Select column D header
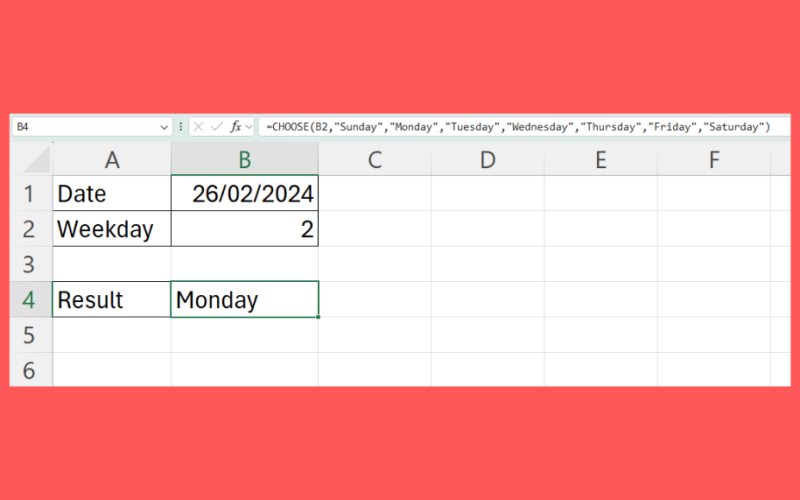The width and height of the screenshot is (800, 500). [x=487, y=159]
